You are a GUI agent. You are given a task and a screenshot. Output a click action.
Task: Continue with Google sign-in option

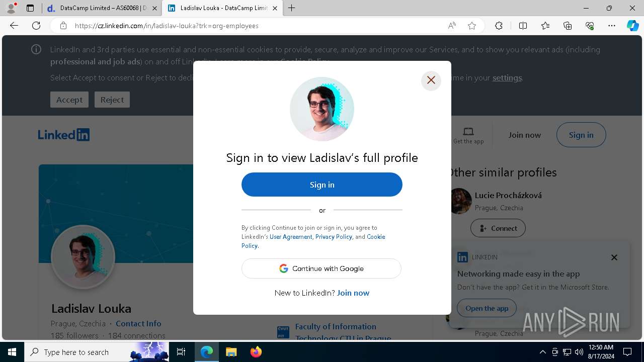[x=321, y=268]
